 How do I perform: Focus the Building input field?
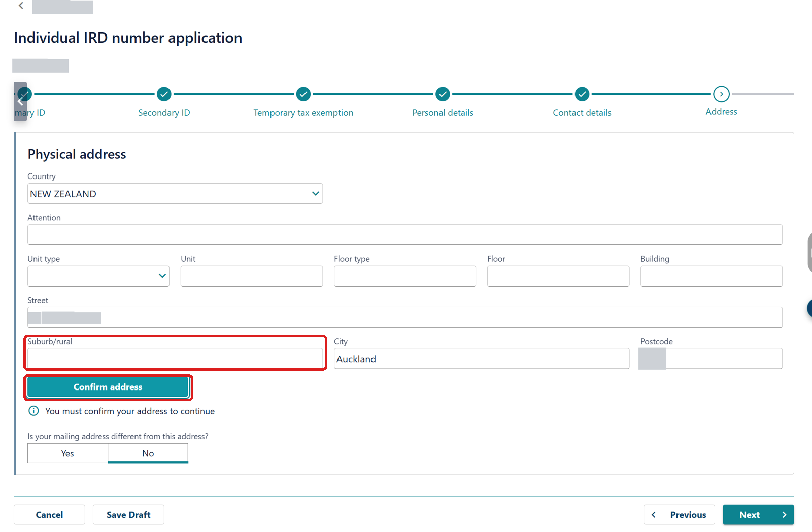point(712,276)
